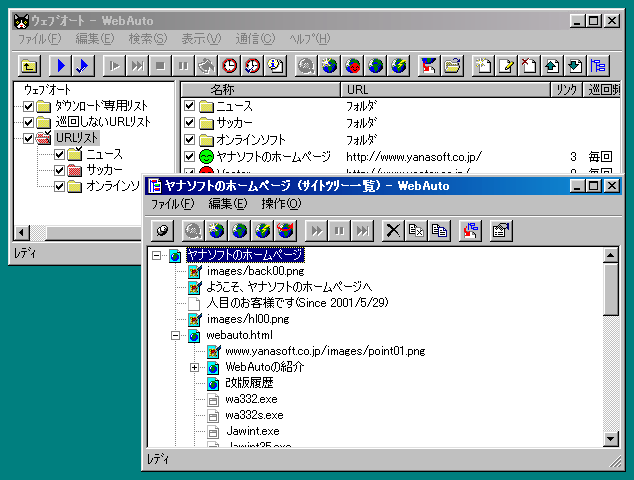This screenshot has width=634, height=480.
Task: Uncheck ダウンロード専用リスト in left tree
Action: tap(28, 106)
